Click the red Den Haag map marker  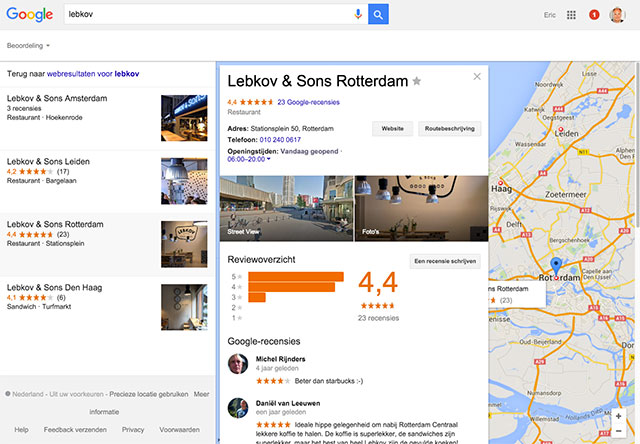(x=501, y=183)
